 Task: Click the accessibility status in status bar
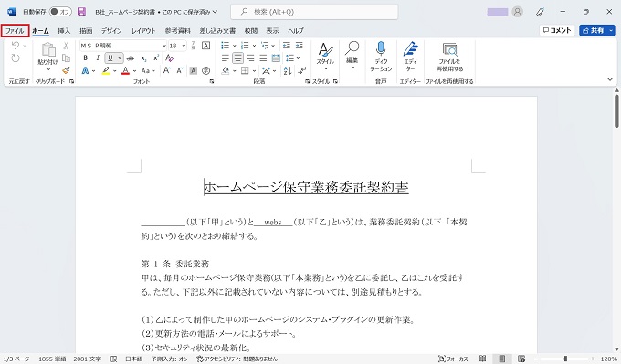237,359
